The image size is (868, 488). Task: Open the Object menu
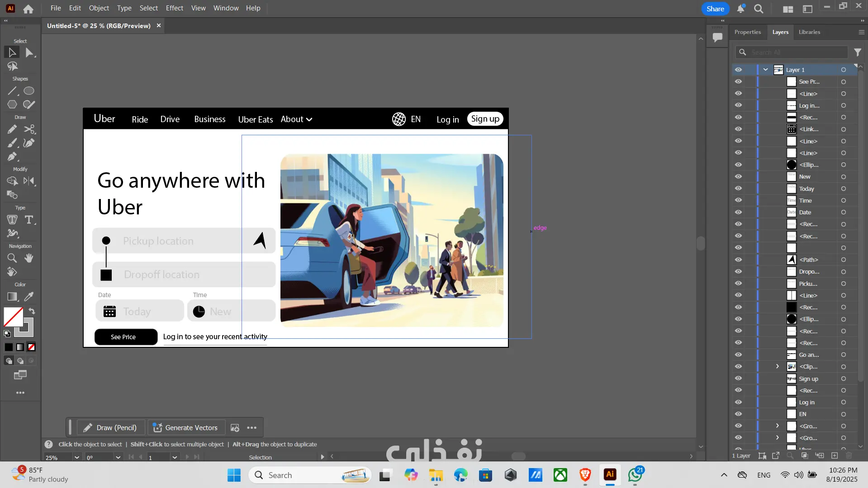(x=99, y=8)
